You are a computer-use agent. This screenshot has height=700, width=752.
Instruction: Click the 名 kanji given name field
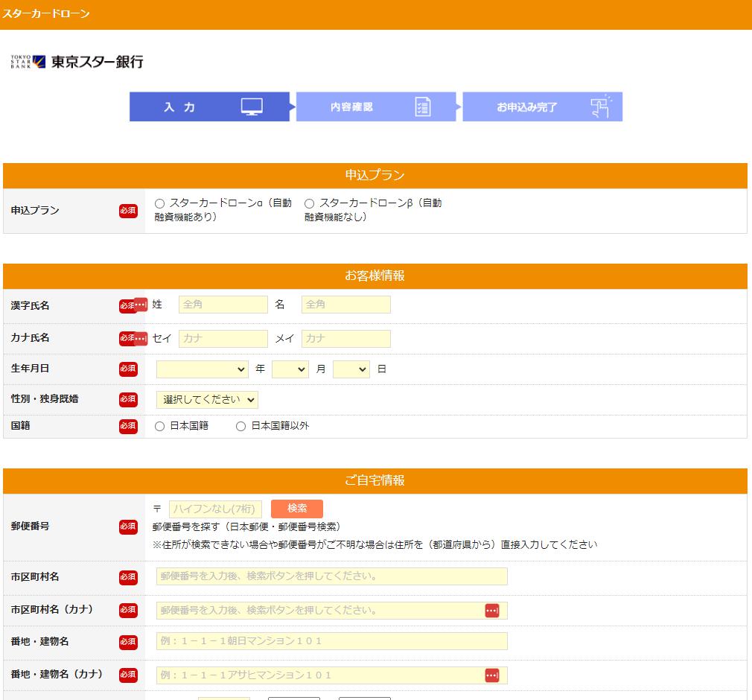(345, 305)
